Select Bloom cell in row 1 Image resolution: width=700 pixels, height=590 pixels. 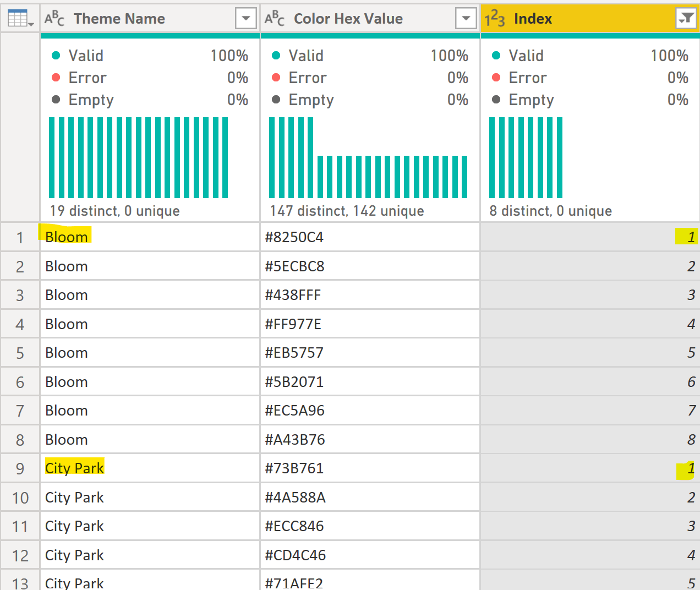(150, 237)
